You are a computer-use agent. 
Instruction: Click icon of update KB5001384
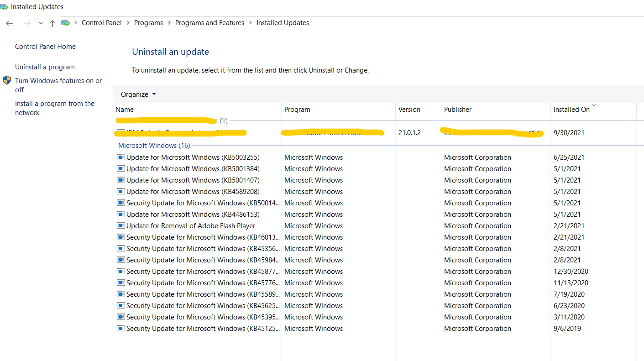pos(121,169)
